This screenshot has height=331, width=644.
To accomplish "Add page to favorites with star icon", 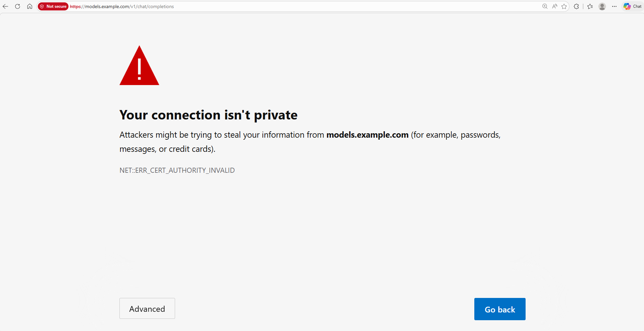I will coord(564,6).
